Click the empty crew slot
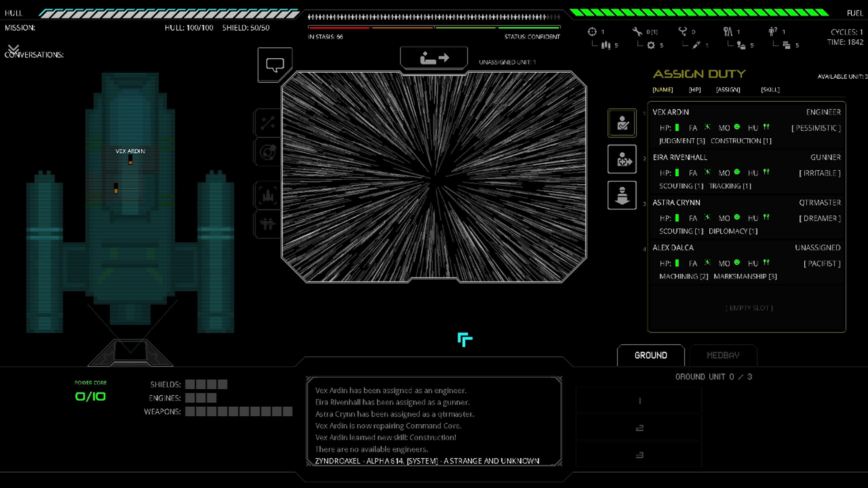Viewport: 868px width, 488px height. 749,308
